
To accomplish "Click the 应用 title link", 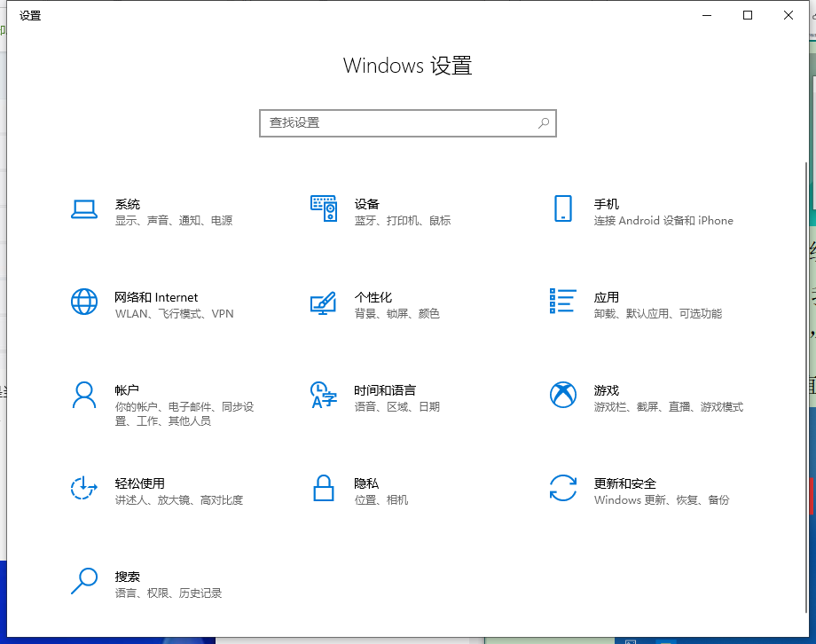I will pyautogui.click(x=607, y=297).
